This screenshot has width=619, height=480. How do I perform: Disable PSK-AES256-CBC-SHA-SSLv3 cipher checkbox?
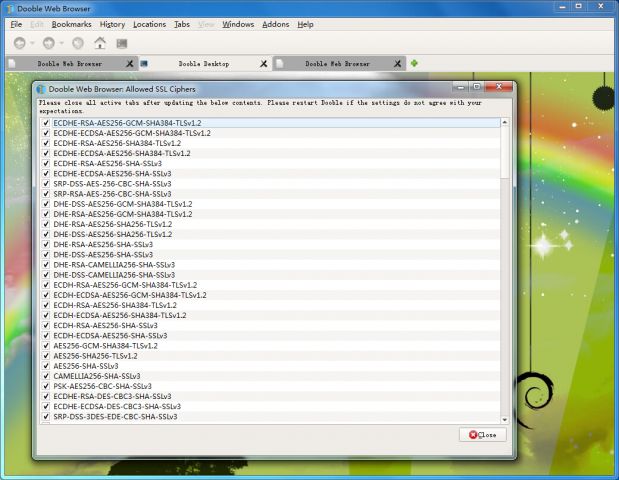(x=46, y=386)
